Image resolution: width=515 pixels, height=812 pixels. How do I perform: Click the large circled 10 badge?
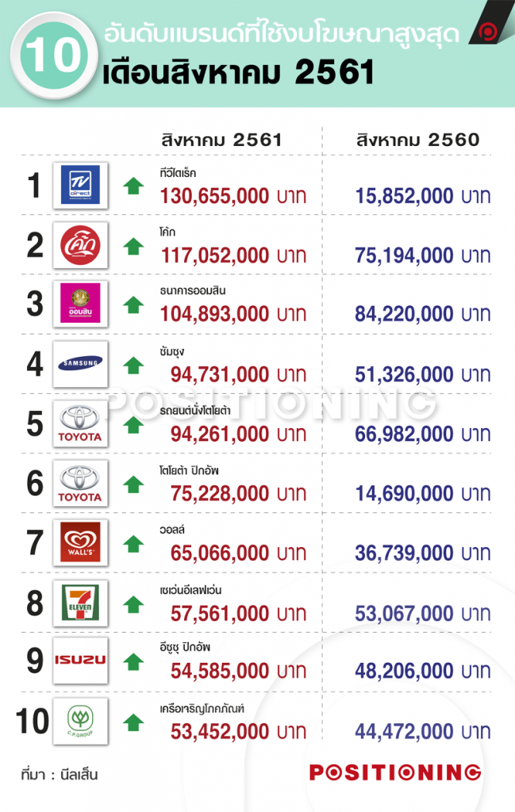[x=54, y=55]
